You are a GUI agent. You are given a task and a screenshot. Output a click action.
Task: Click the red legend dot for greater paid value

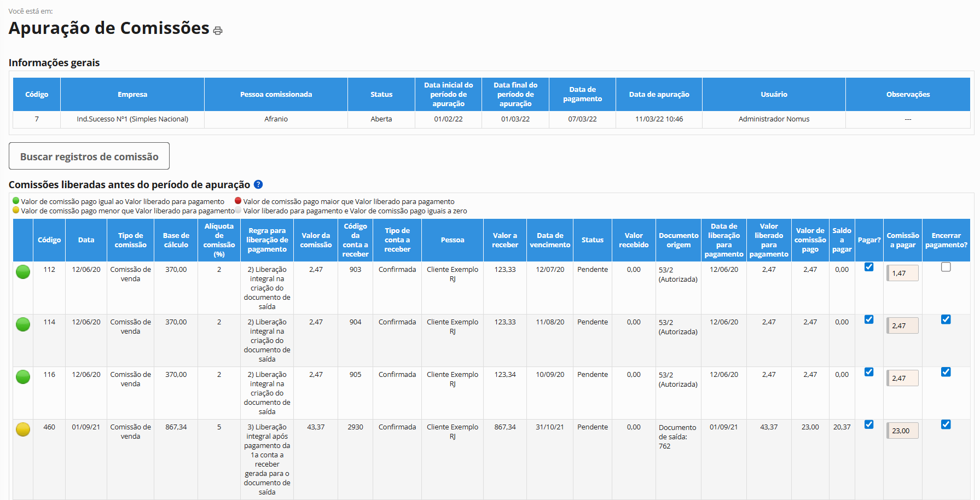[238, 201]
